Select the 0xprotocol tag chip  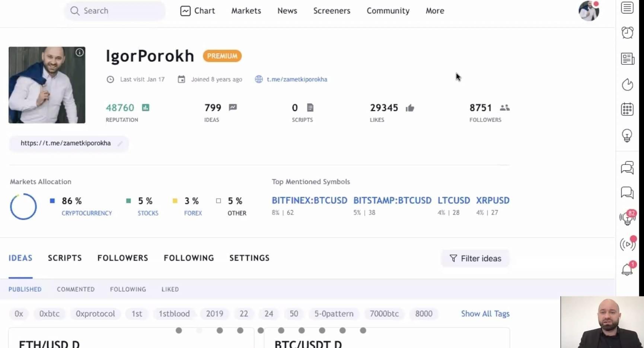95,314
